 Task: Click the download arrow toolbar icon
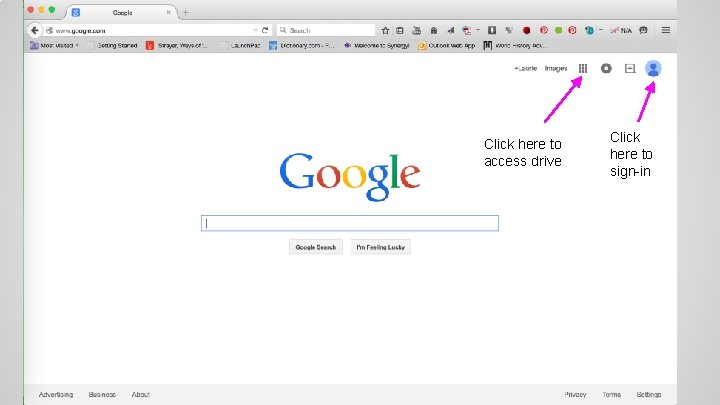click(492, 30)
